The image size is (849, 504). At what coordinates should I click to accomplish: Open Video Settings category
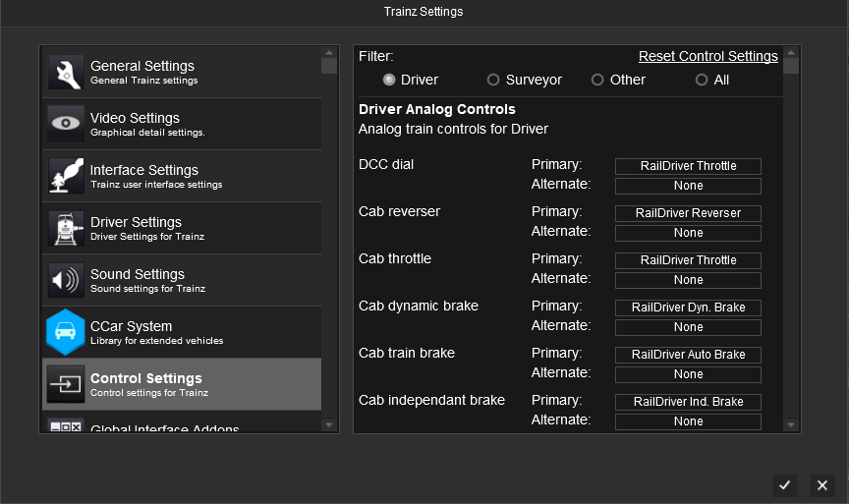tap(182, 124)
